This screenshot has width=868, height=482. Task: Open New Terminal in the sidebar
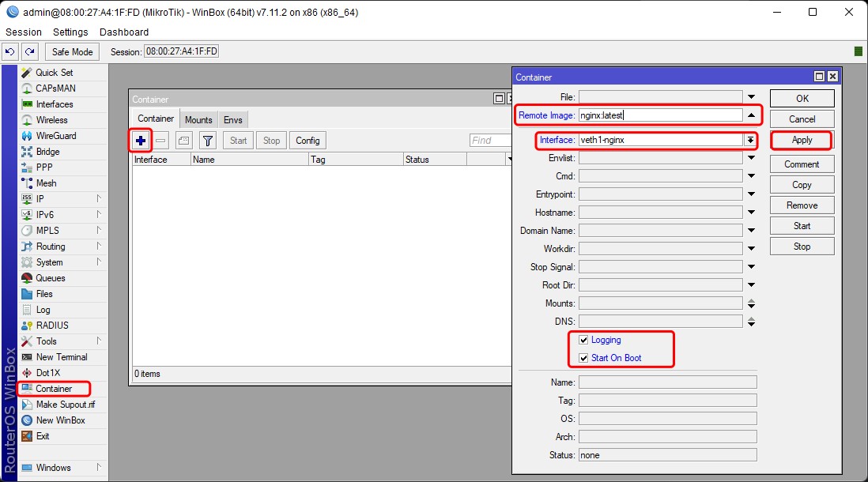tap(61, 357)
